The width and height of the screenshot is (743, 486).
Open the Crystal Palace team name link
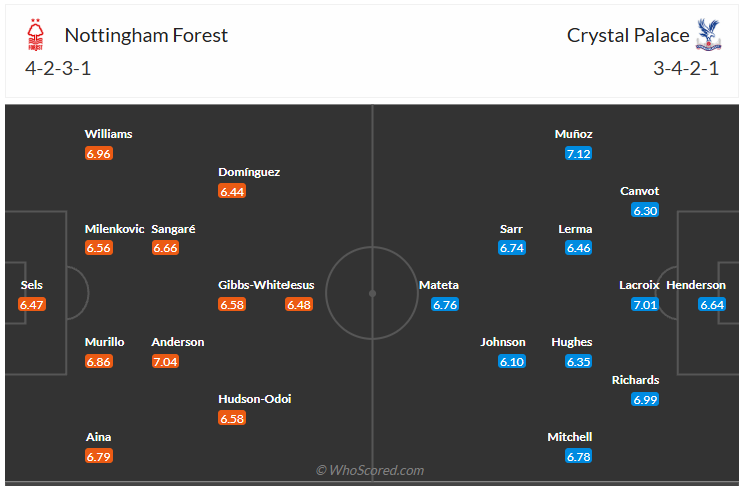pos(628,35)
